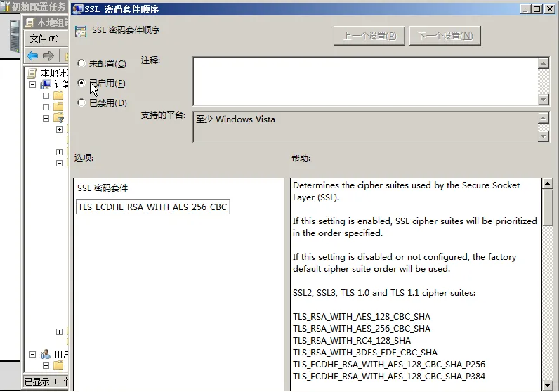Image resolution: width=559 pixels, height=392 pixels.
Task: Click the comment box scroll up arrow
Action: coord(544,63)
